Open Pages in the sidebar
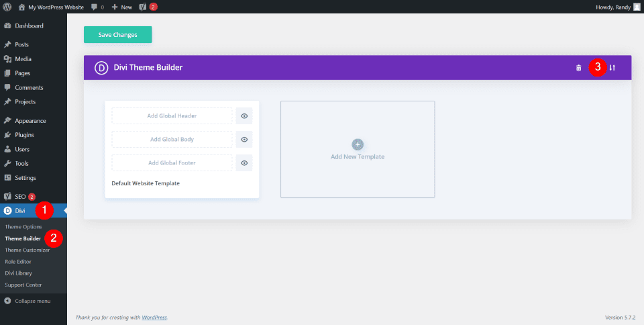Image resolution: width=644 pixels, height=325 pixels. click(23, 73)
